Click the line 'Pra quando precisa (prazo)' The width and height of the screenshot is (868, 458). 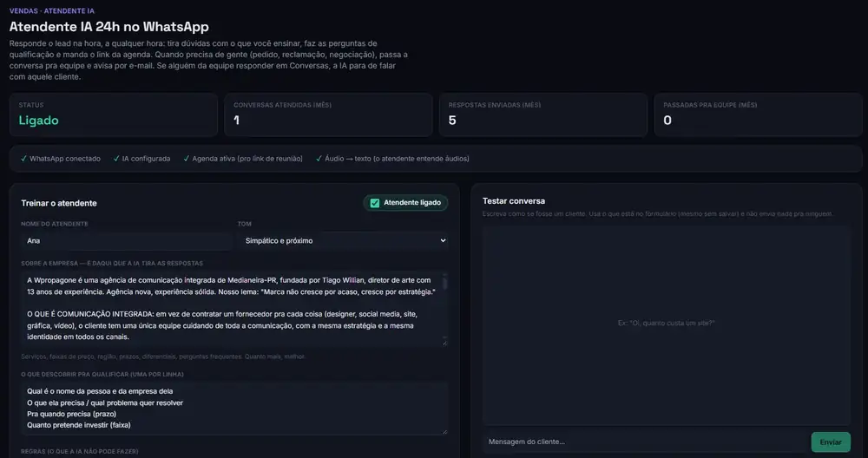pos(71,414)
